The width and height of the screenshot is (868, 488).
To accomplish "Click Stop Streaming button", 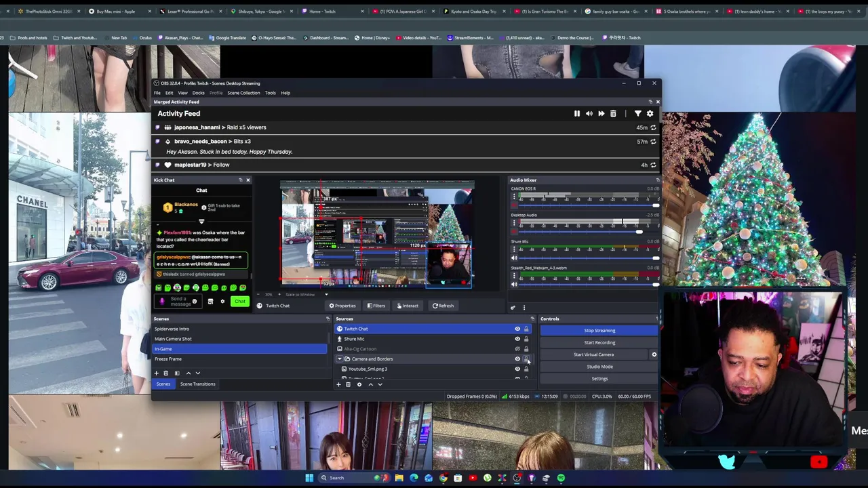I will point(599,331).
